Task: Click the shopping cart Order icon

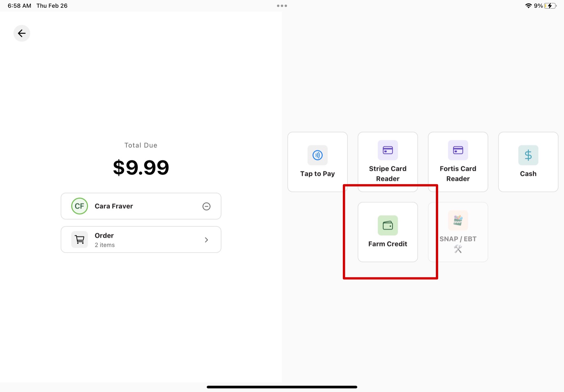Action: [x=79, y=239]
